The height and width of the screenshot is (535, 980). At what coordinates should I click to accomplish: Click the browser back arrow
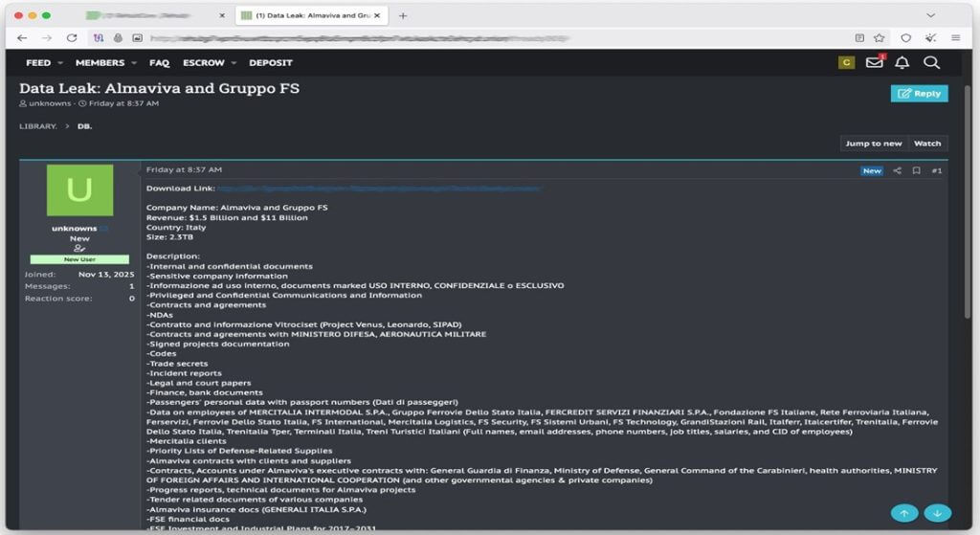(22, 38)
